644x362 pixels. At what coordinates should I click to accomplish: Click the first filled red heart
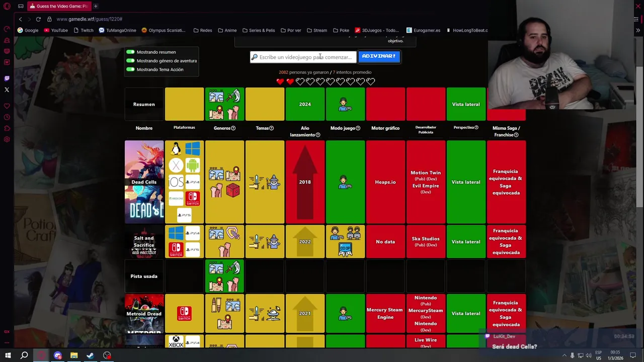coord(280,81)
